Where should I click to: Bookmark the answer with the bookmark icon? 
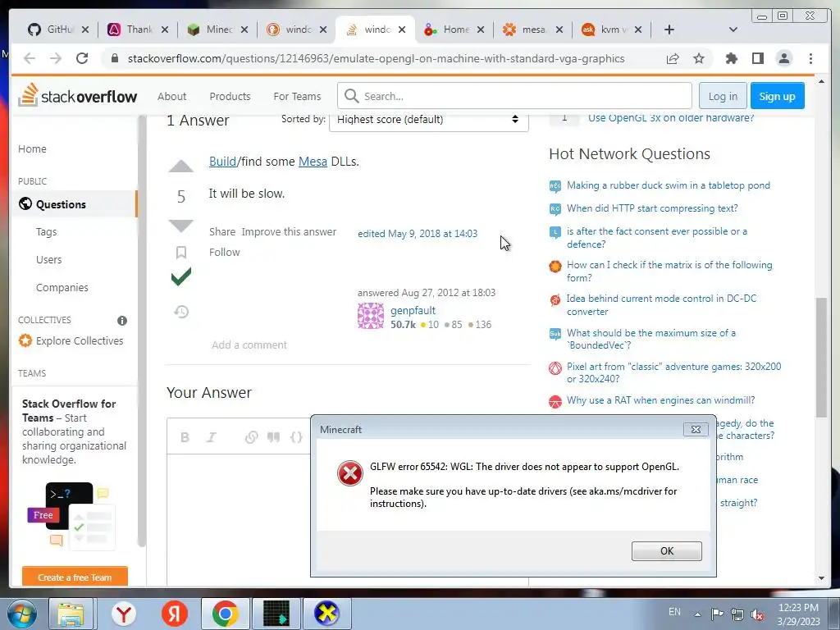tap(181, 253)
